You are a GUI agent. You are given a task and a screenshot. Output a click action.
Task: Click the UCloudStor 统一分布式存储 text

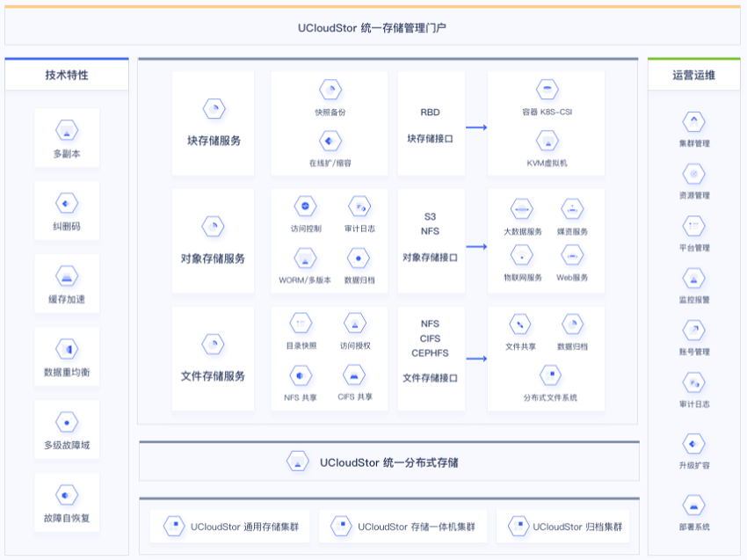pyautogui.click(x=389, y=462)
